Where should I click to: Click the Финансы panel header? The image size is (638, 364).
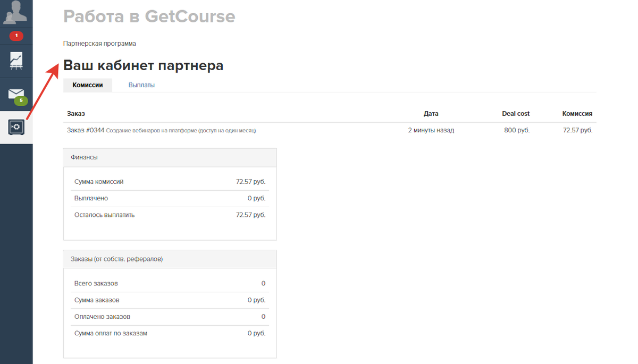tap(170, 157)
